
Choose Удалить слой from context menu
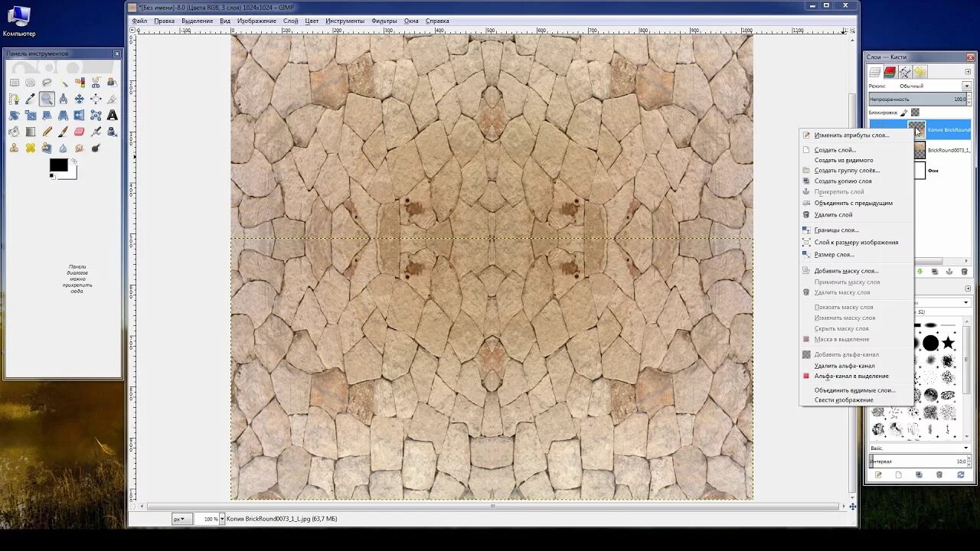pyautogui.click(x=833, y=215)
